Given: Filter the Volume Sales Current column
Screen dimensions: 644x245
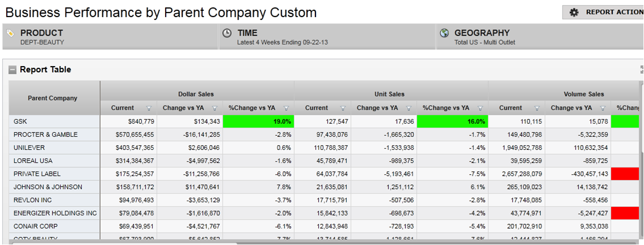Looking at the screenshot, I should [x=536, y=108].
